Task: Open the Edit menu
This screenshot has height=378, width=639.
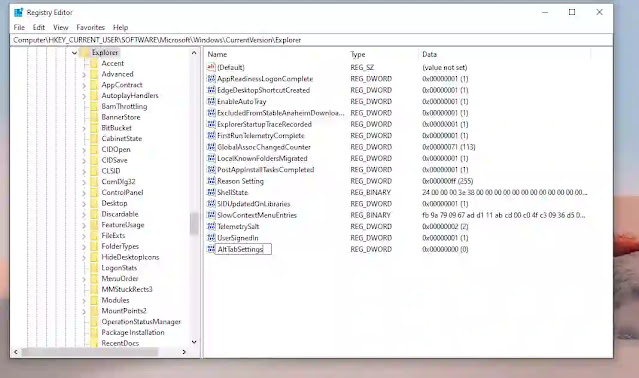Action: click(39, 27)
